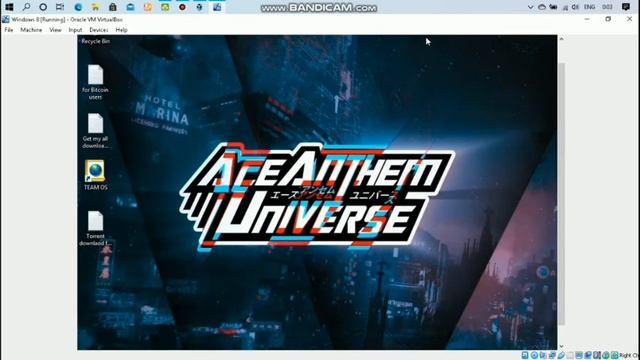This screenshot has height=360, width=640.
Task: Click the keyboard capture status icon
Action: click(614, 355)
